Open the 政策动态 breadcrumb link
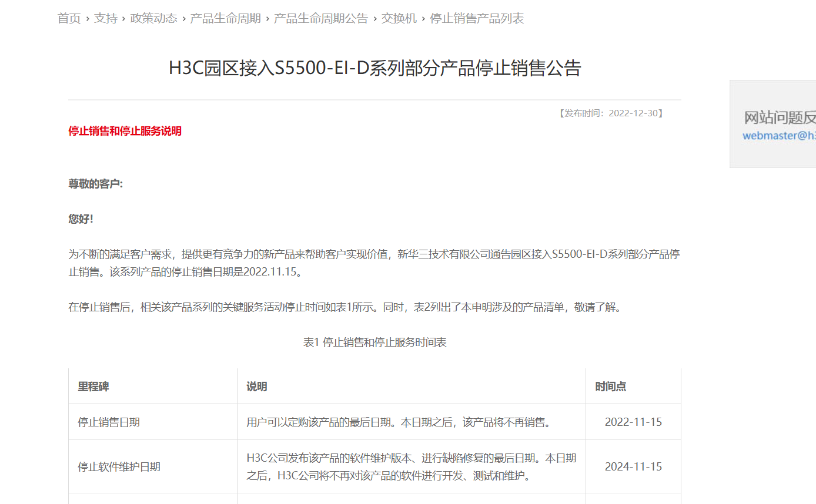 click(x=153, y=18)
